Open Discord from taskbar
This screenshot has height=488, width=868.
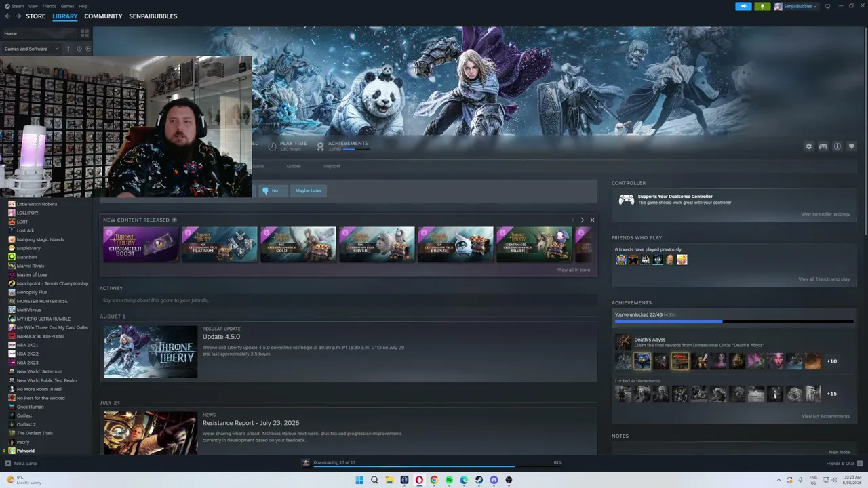click(494, 480)
